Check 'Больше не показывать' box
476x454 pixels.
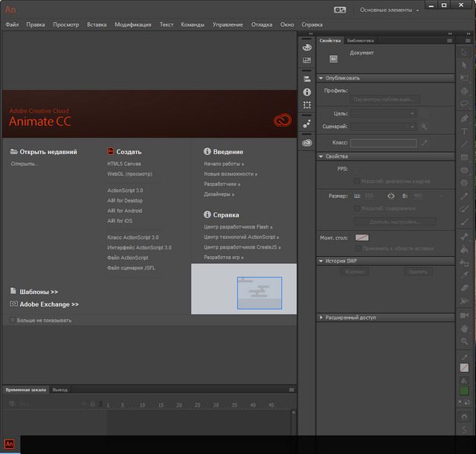coord(13,320)
